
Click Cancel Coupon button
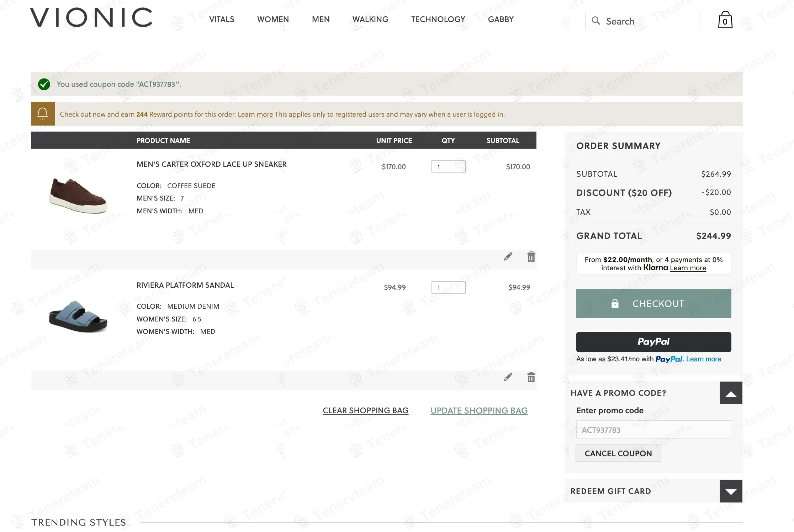click(x=618, y=453)
